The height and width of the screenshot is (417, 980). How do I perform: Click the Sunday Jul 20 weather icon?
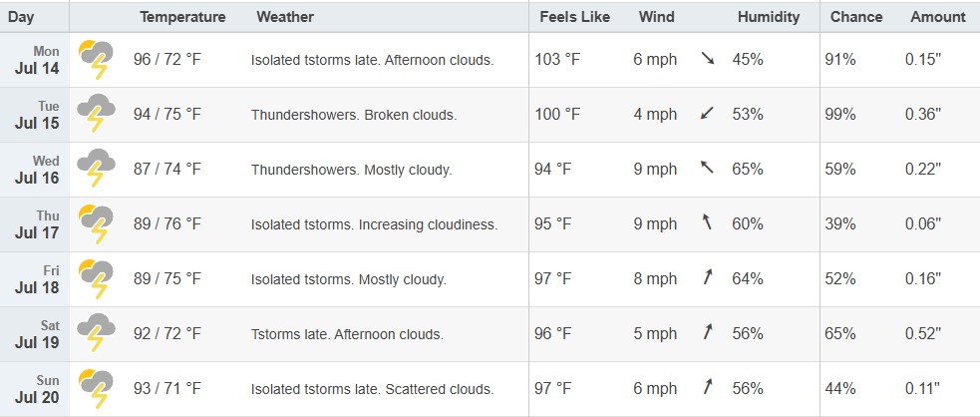click(97, 388)
